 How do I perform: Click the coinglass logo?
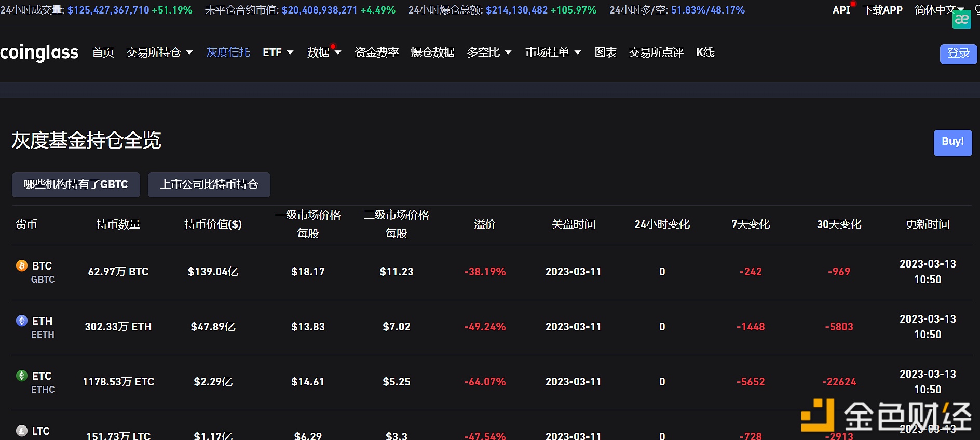coord(39,52)
